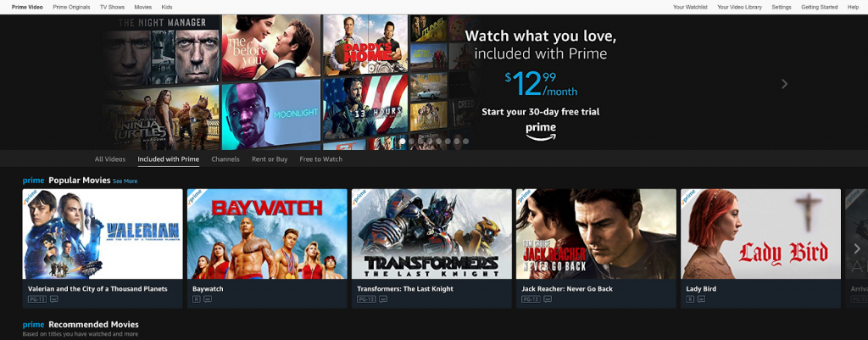This screenshot has width=868, height=340.
Task: Click PG-13 rating badge under Transformers
Action: (366, 299)
